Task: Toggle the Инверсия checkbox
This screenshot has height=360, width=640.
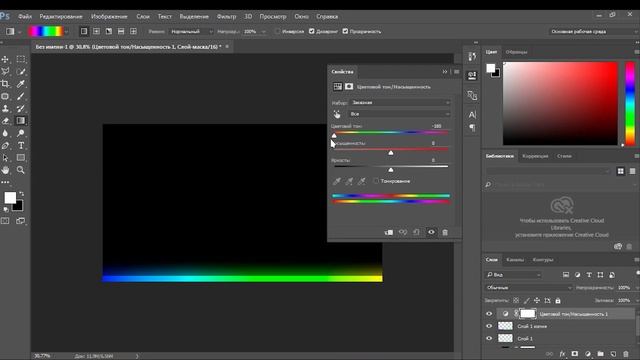Action: tap(278, 31)
